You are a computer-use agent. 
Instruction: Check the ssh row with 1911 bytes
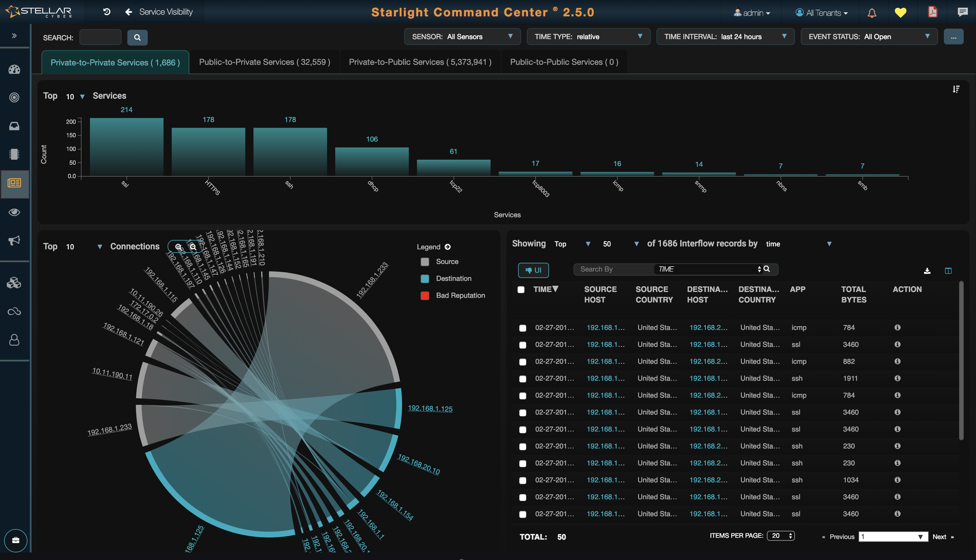522,379
